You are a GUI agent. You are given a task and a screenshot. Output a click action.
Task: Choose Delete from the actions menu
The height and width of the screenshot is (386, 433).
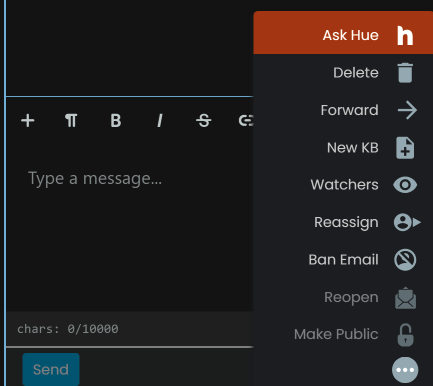(343, 73)
